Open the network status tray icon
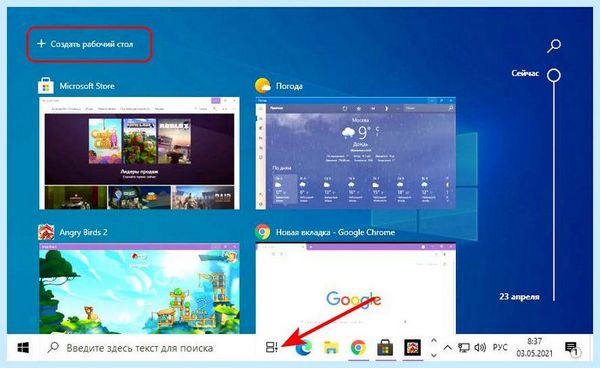The image size is (600, 368). 464,347
